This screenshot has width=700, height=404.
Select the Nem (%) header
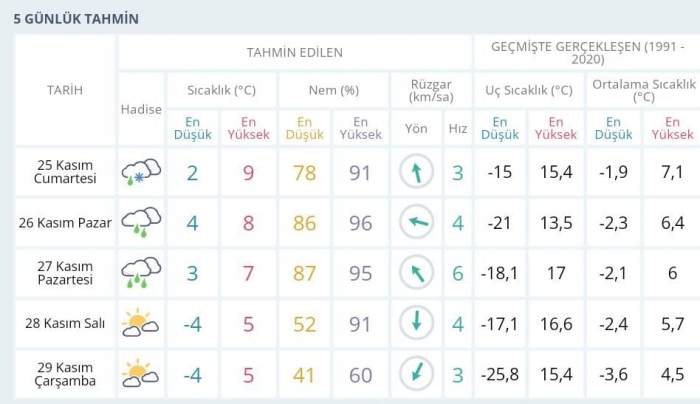(x=333, y=90)
